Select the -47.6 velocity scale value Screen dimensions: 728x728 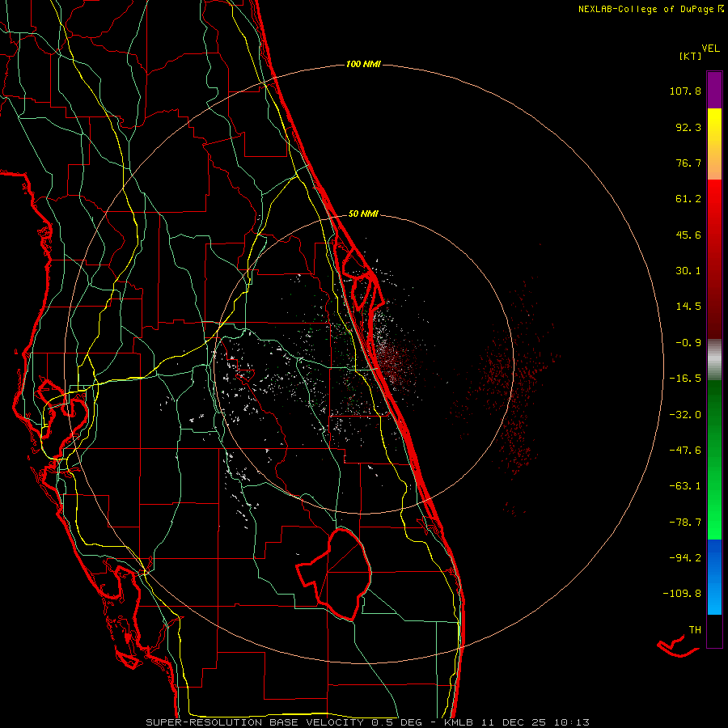click(x=685, y=451)
